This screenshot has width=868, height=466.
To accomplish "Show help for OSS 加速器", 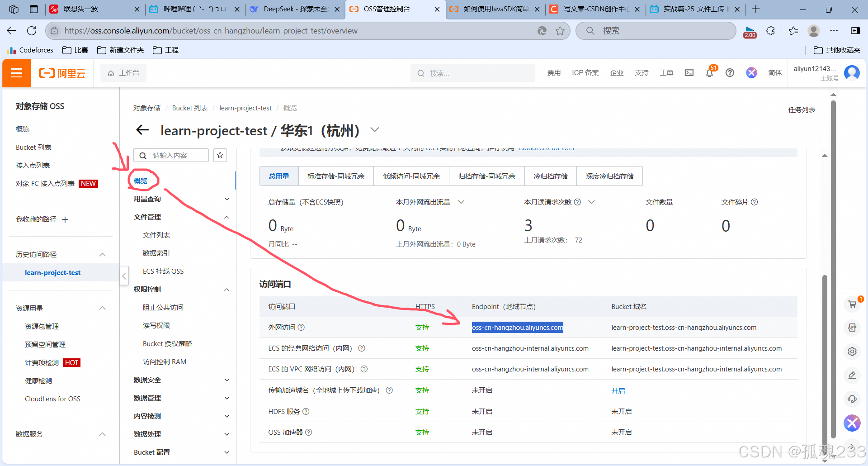I will [x=308, y=432].
